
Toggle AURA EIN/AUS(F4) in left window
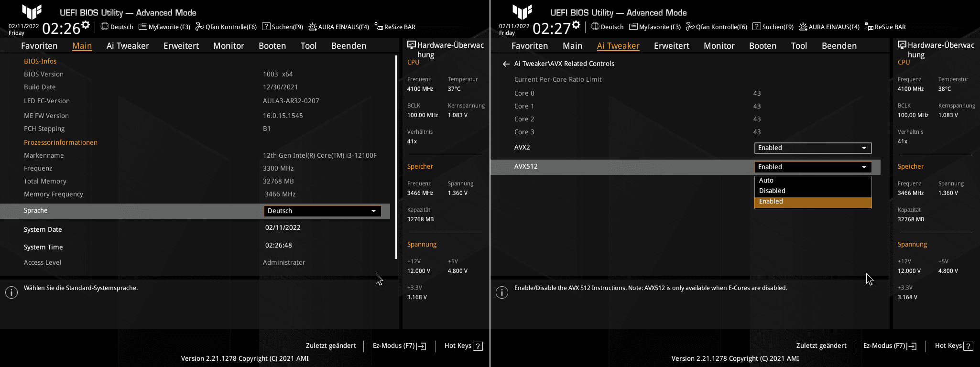[x=338, y=27]
